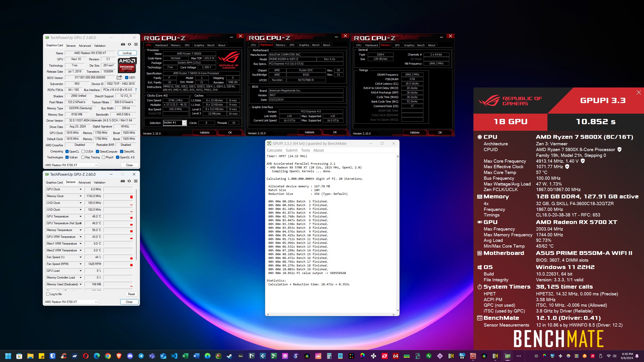Switch to Advanced tab in top GPU-Z window
Image resolution: width=644 pixels, height=362 pixels.
click(x=85, y=46)
